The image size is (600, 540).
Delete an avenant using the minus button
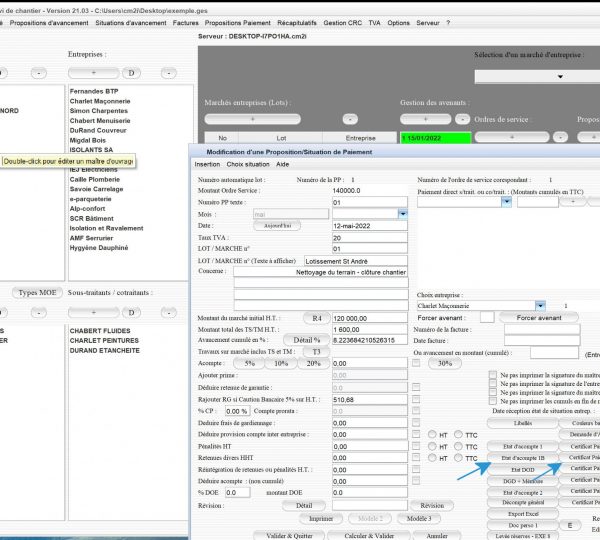(462, 119)
